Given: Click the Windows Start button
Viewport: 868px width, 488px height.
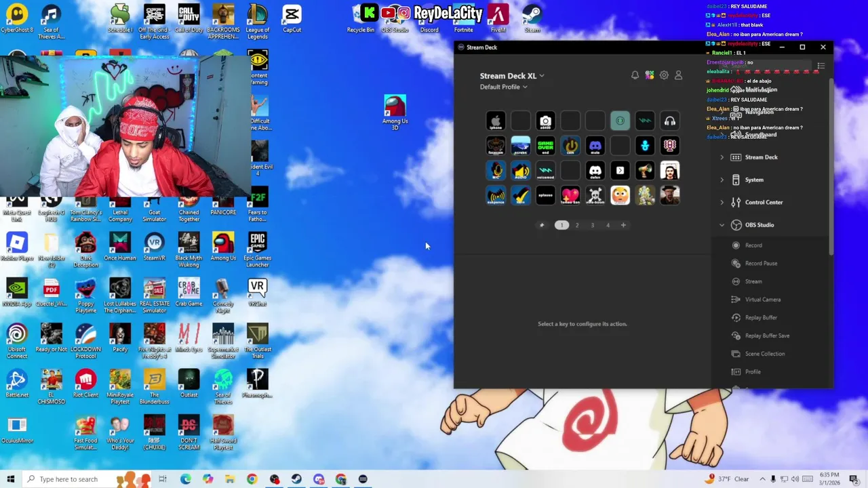Looking at the screenshot, I should point(11,479).
